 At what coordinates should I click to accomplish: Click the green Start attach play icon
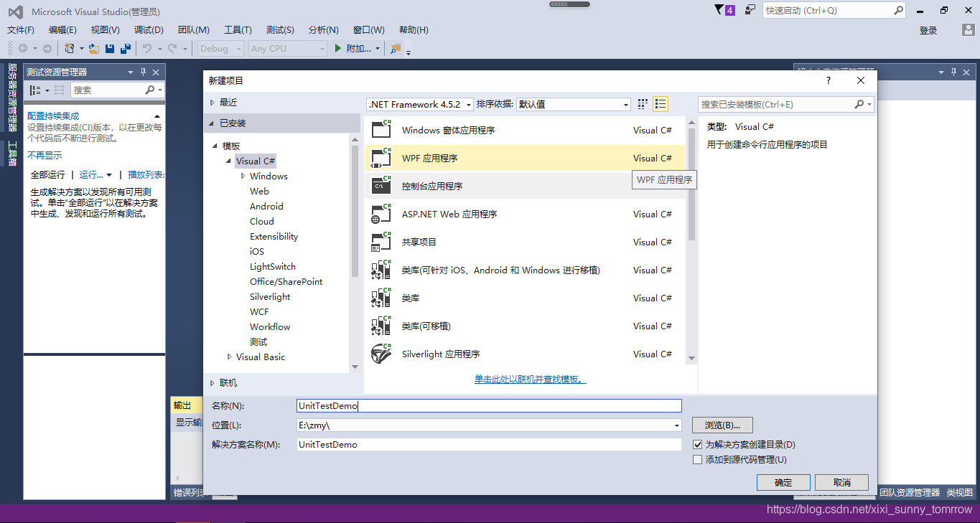pyautogui.click(x=339, y=48)
